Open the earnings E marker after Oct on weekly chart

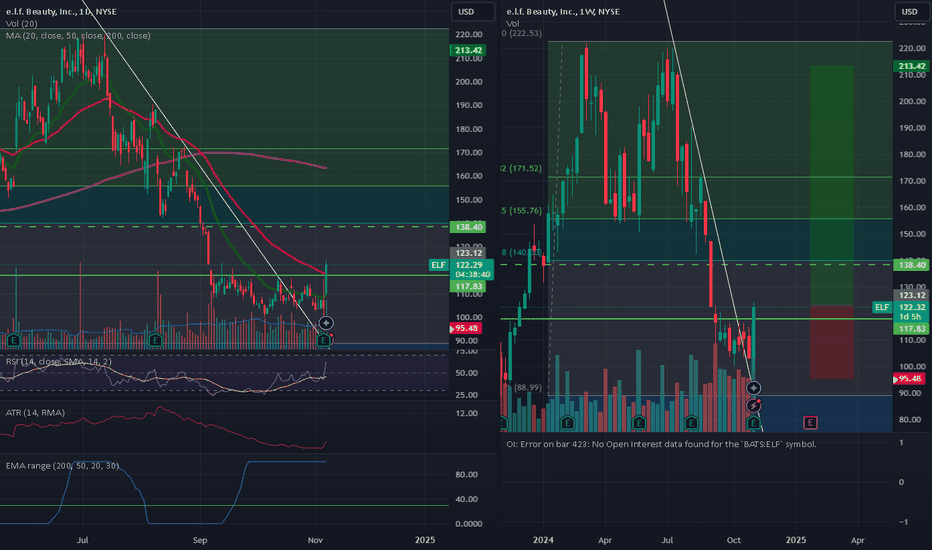click(x=753, y=423)
